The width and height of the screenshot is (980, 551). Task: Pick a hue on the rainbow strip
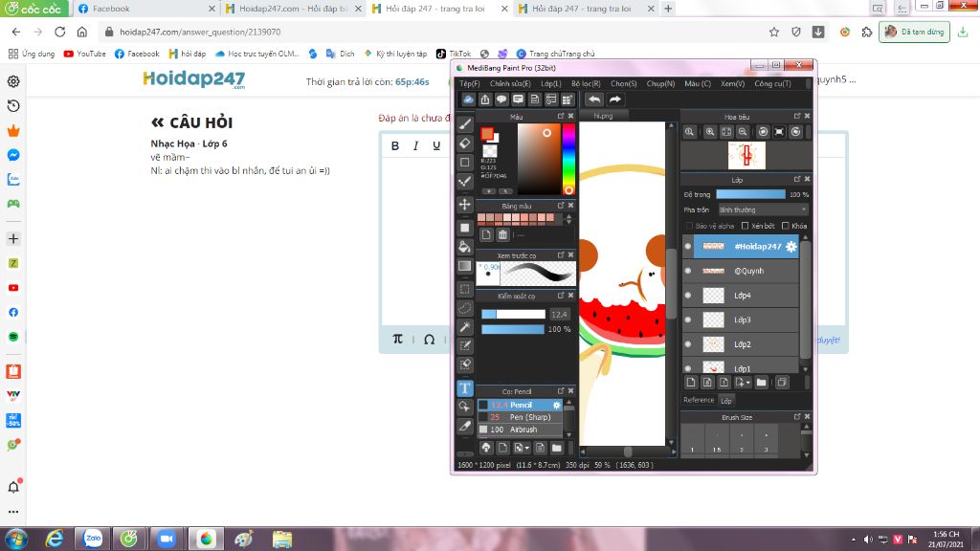568,160
